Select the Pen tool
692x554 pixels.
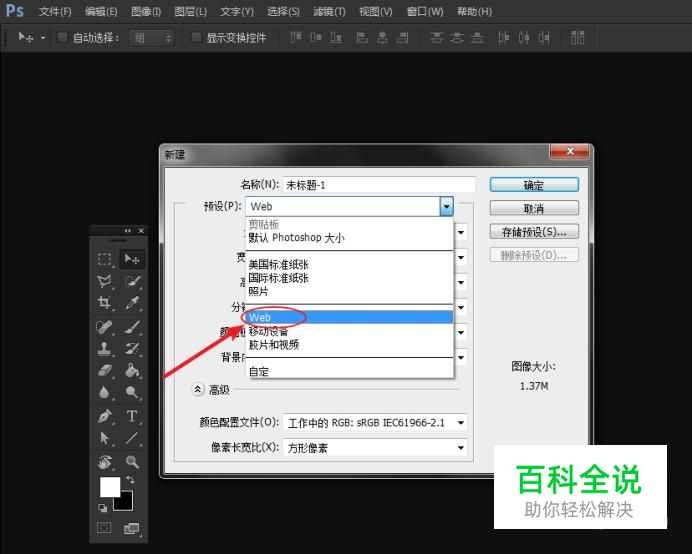[104, 416]
